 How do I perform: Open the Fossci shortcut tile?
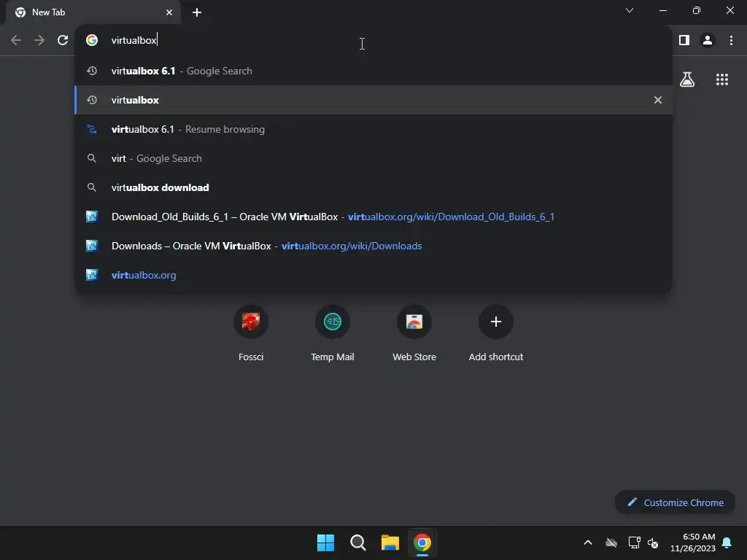[251, 332]
